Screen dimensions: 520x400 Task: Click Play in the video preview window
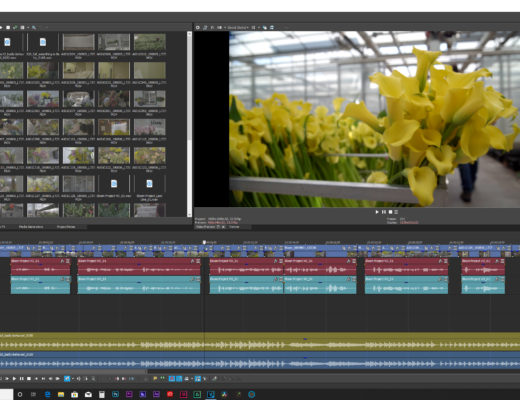[x=377, y=212]
